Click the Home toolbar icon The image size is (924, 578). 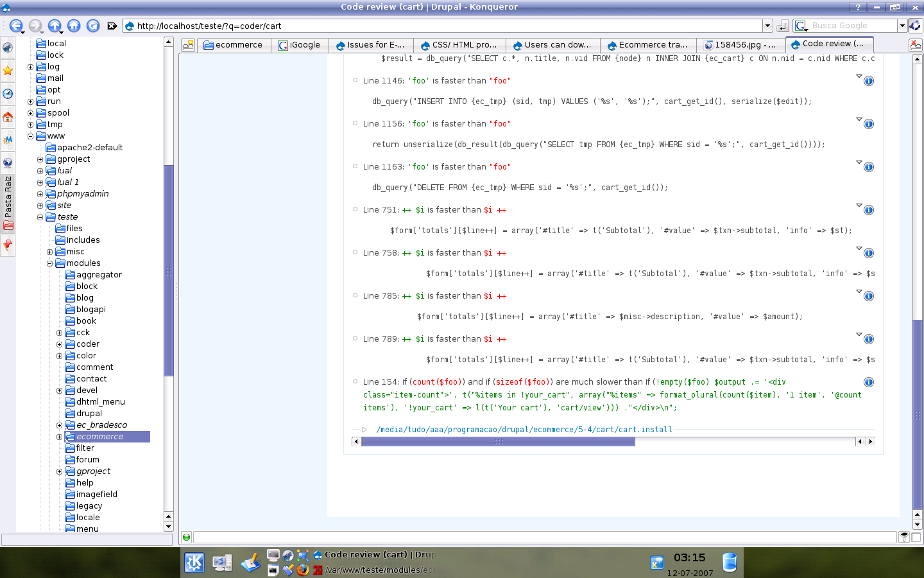[74, 26]
